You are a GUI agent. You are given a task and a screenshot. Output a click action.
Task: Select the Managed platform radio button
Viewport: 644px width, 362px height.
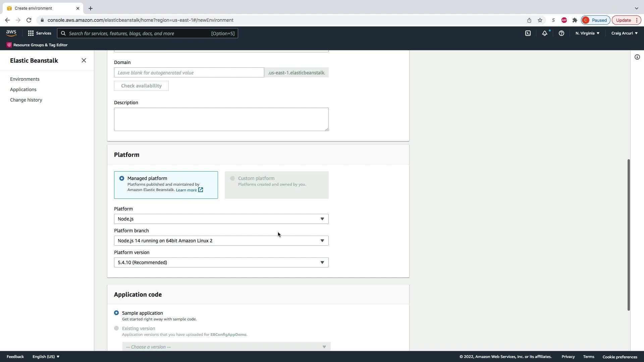click(122, 178)
